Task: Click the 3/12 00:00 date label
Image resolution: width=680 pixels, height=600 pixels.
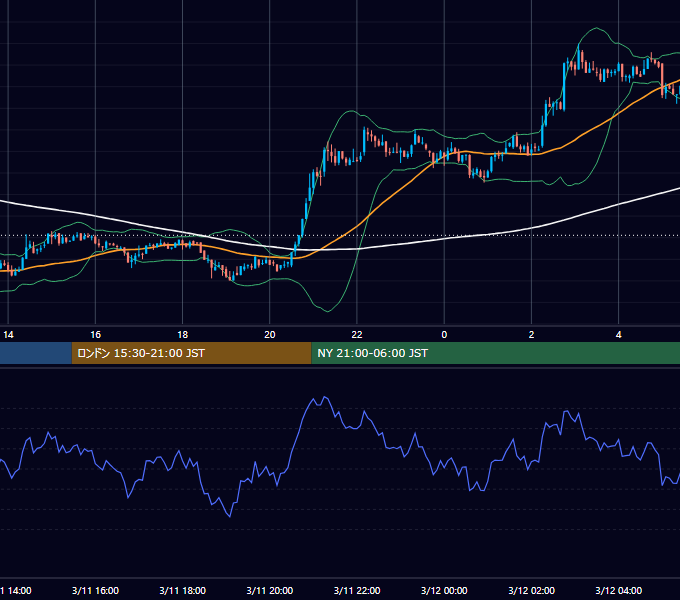Action: (x=444, y=590)
